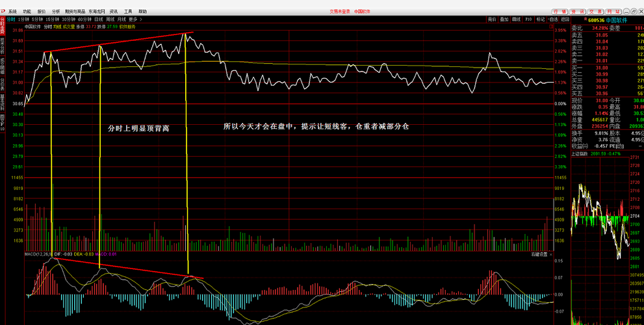Click the 叠加 overlay toolbar button
The height and width of the screenshot is (325, 644).
click(x=504, y=19)
